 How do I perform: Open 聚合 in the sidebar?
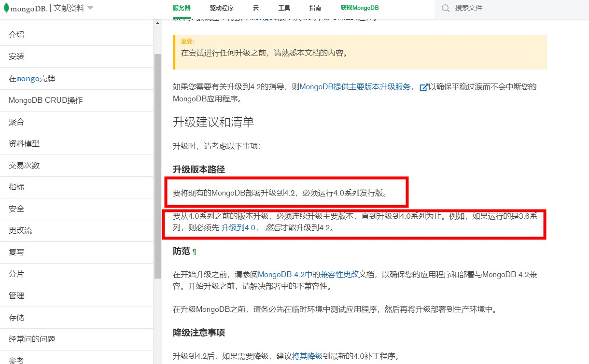point(76,122)
